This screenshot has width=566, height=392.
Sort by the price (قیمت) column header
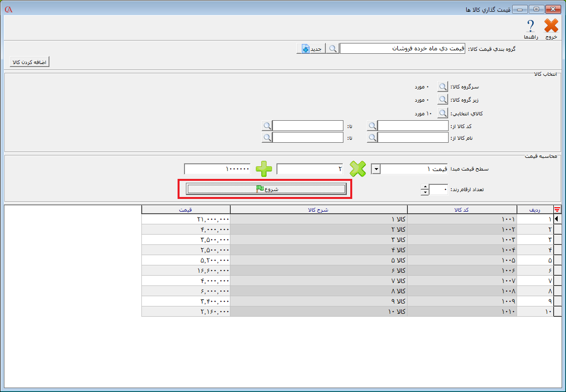pyautogui.click(x=186, y=210)
